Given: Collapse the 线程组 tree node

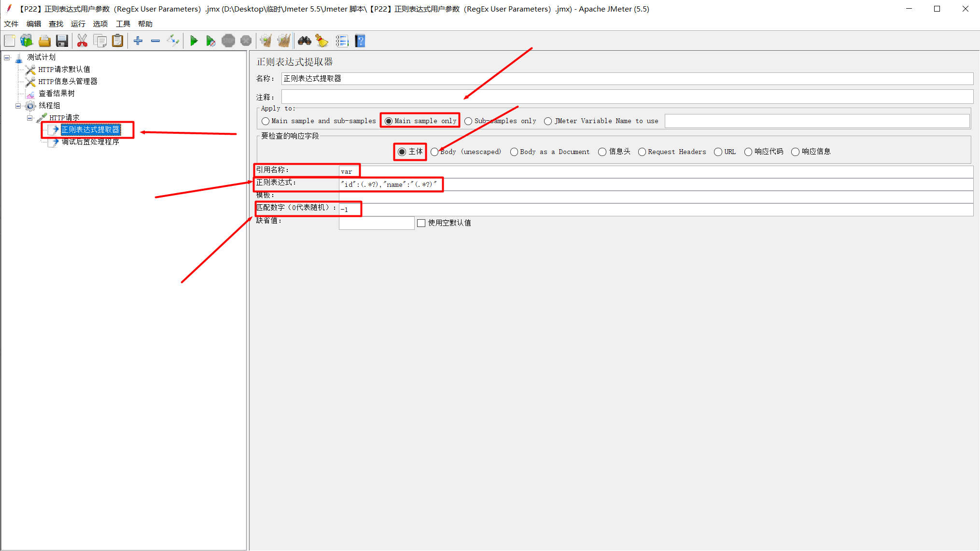Looking at the screenshot, I should tap(17, 105).
